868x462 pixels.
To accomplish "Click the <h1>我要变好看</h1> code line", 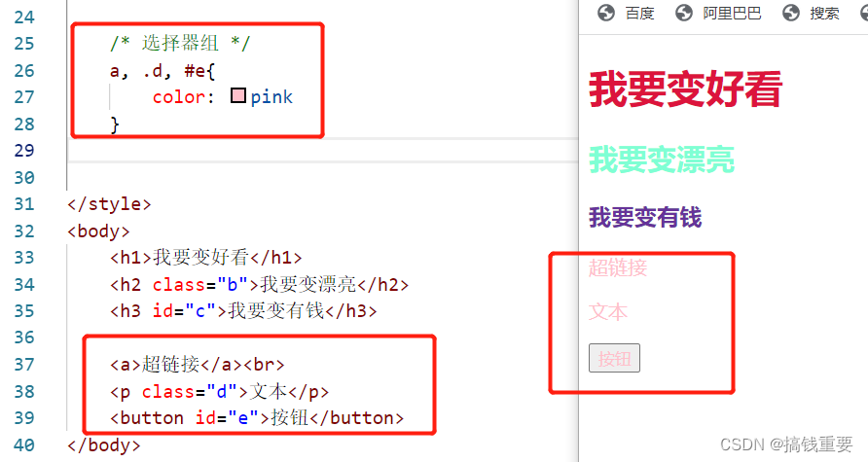I will coord(206,258).
